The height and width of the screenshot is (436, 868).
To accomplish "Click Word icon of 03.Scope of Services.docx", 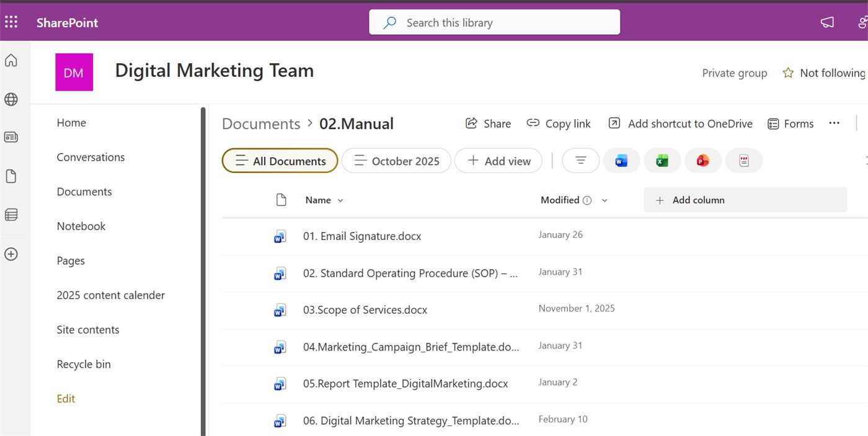I will pos(280,310).
